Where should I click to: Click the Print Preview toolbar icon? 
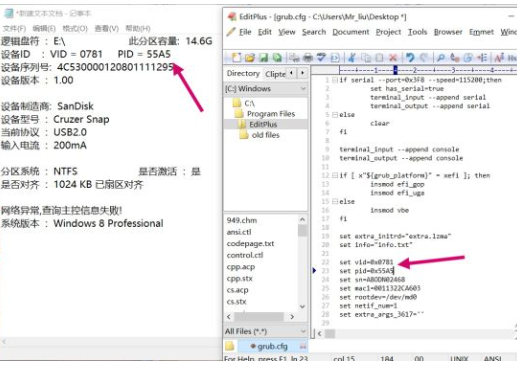(x=294, y=58)
